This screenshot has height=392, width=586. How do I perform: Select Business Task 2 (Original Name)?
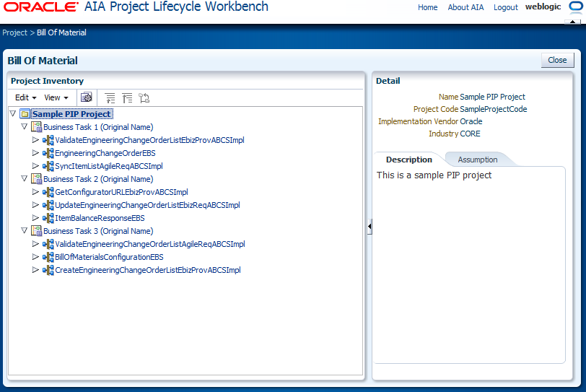[98, 179]
